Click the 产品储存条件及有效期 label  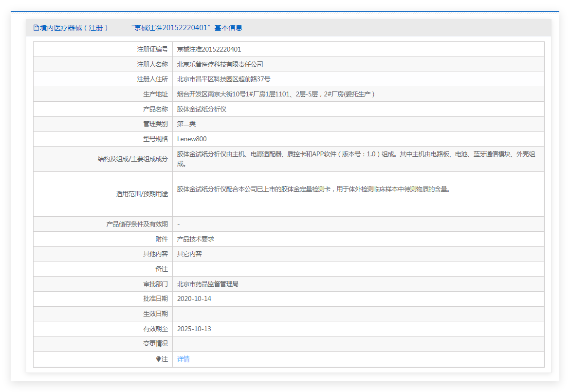click(137, 224)
